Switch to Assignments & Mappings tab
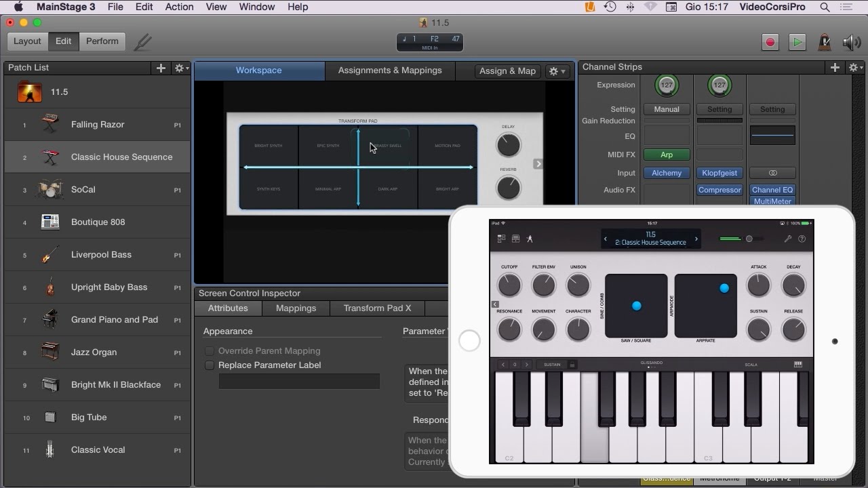The image size is (868, 488). (x=390, y=70)
